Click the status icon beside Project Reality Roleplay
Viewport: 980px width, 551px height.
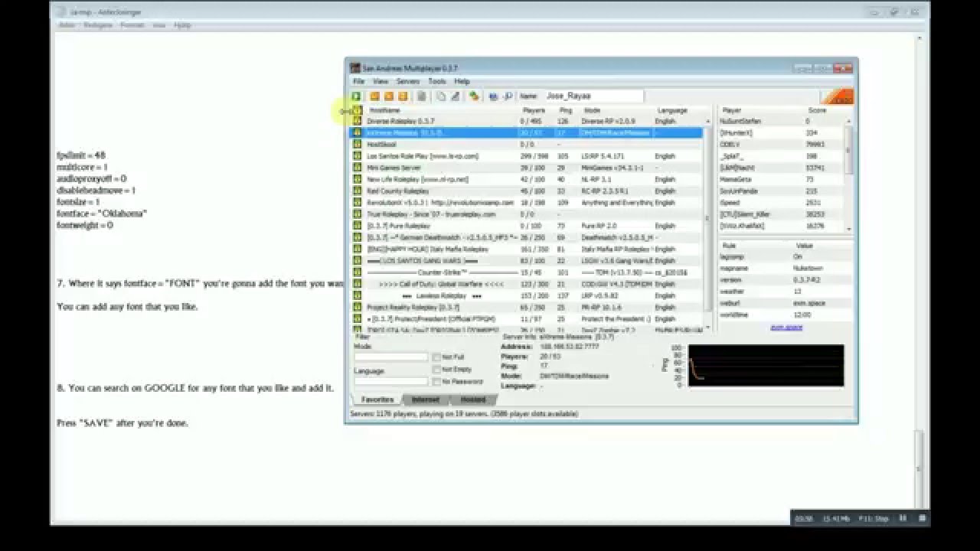coord(357,307)
